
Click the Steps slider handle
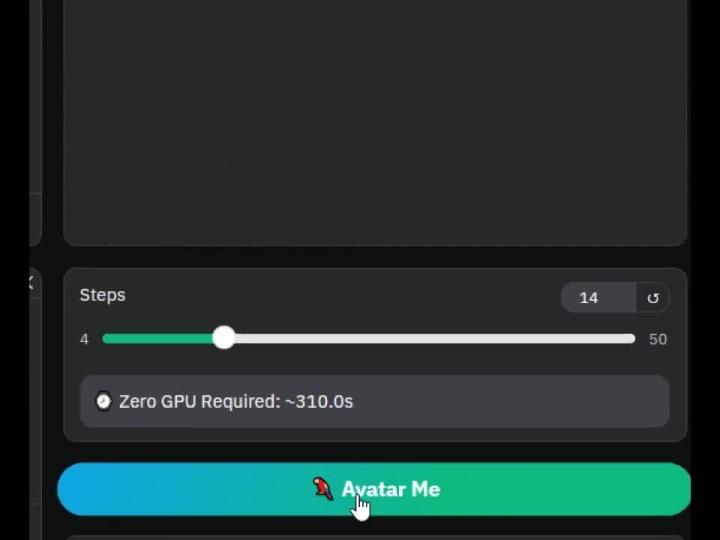(224, 338)
